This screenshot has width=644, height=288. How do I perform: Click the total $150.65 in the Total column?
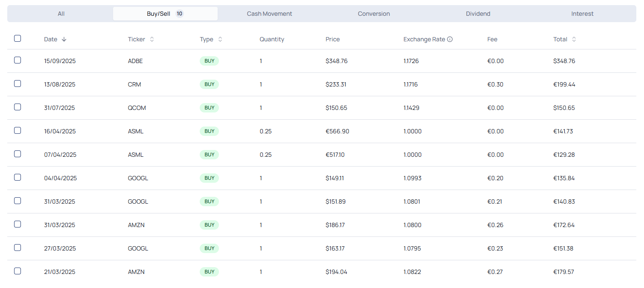tap(564, 108)
